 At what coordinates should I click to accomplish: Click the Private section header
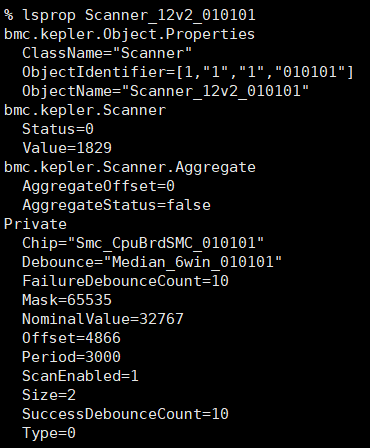coord(35,224)
